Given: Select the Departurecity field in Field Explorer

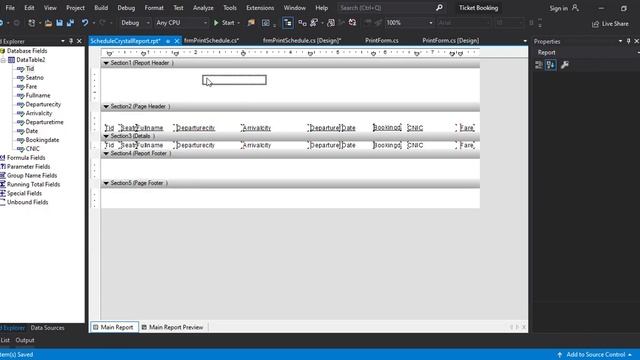Looking at the screenshot, I should 43,104.
